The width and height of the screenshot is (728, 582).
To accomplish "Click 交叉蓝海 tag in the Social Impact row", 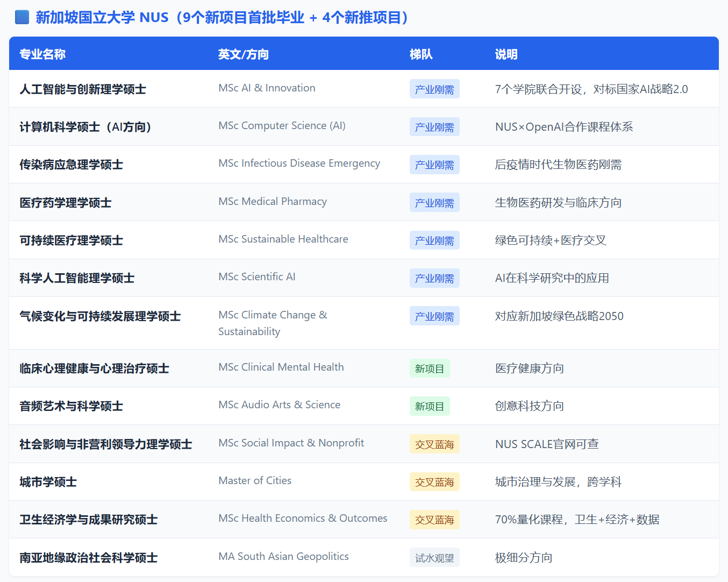I will 434,444.
